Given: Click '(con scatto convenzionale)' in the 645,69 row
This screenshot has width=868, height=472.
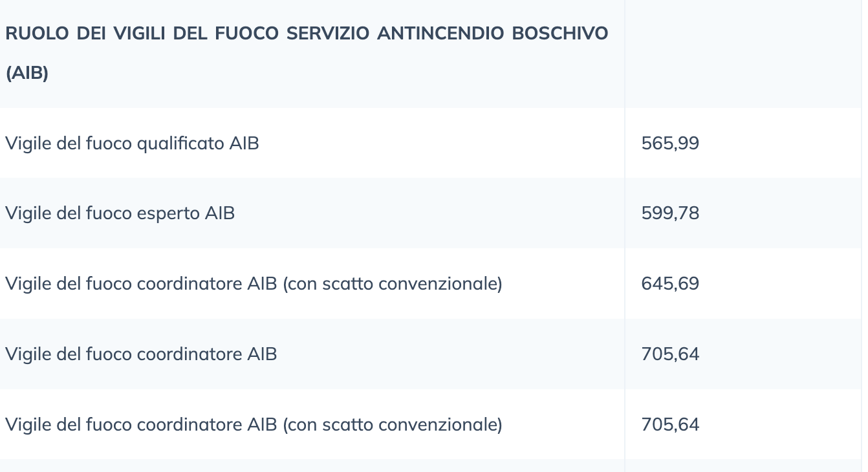Looking at the screenshot, I should point(393,284).
